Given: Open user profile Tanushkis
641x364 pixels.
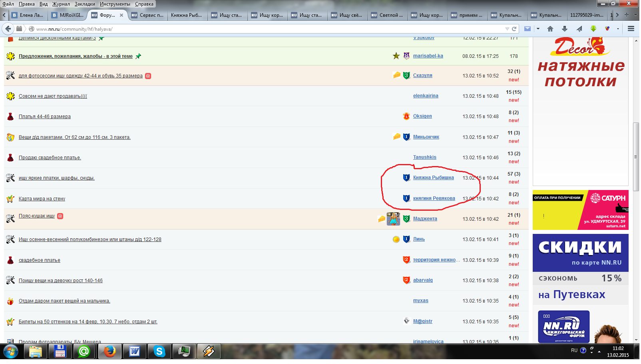Looking at the screenshot, I should pyautogui.click(x=425, y=157).
